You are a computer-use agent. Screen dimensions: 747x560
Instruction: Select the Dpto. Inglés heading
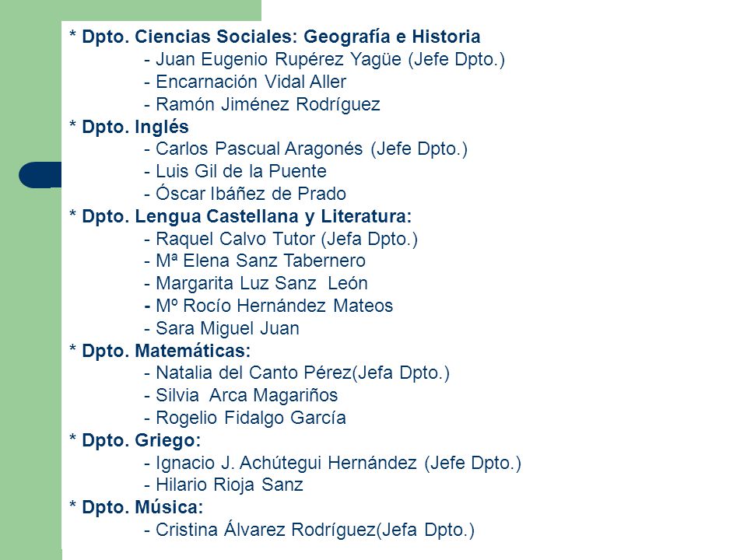tap(129, 127)
